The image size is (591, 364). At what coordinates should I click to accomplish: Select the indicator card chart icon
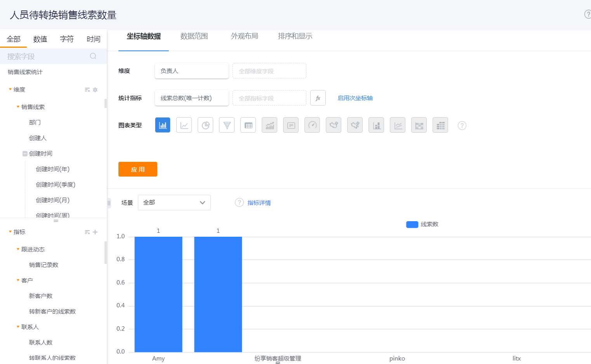pos(291,125)
